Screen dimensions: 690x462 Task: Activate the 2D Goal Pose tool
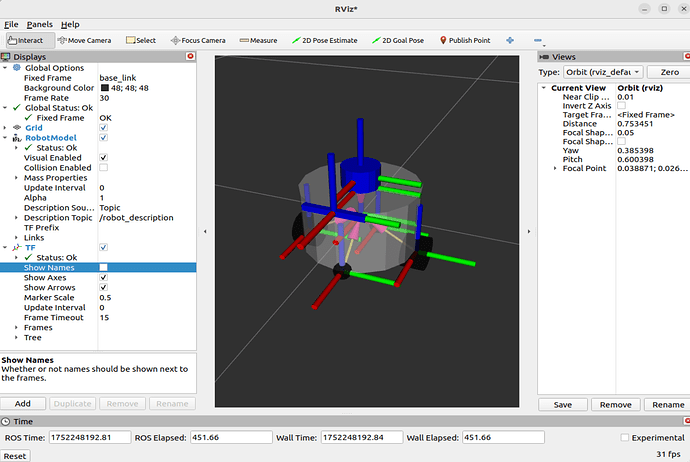click(x=398, y=40)
